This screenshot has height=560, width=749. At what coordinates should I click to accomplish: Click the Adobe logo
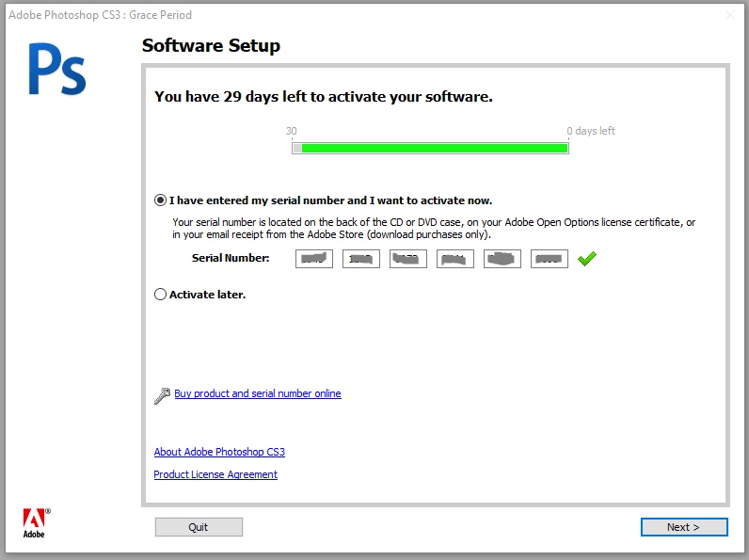click(37, 523)
